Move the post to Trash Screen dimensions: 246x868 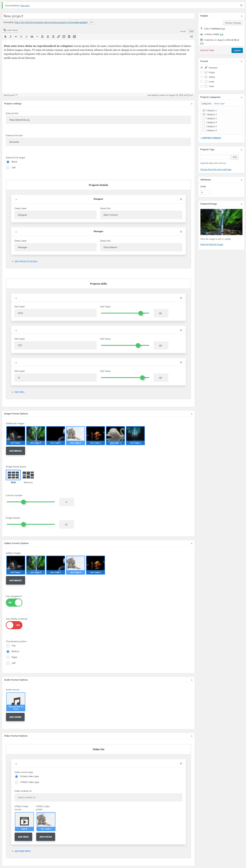tap(207, 51)
